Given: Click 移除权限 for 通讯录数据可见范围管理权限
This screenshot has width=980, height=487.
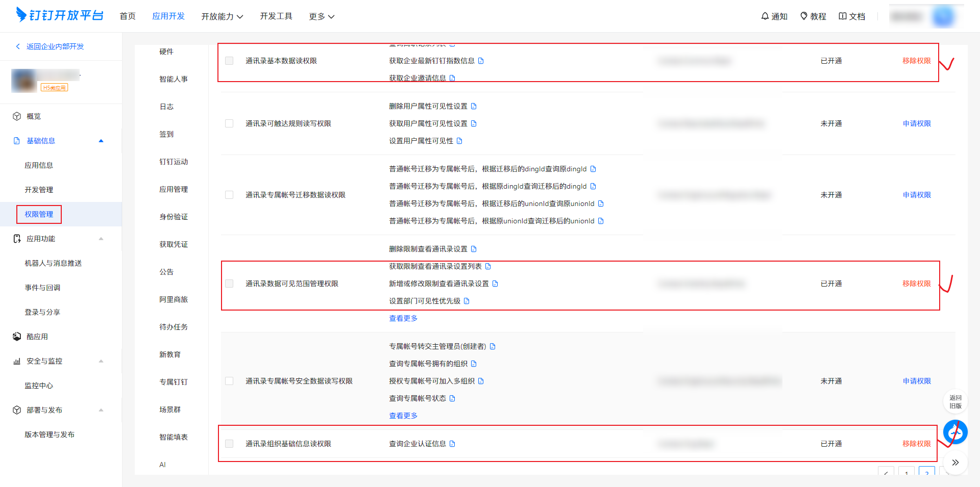Looking at the screenshot, I should point(917,284).
